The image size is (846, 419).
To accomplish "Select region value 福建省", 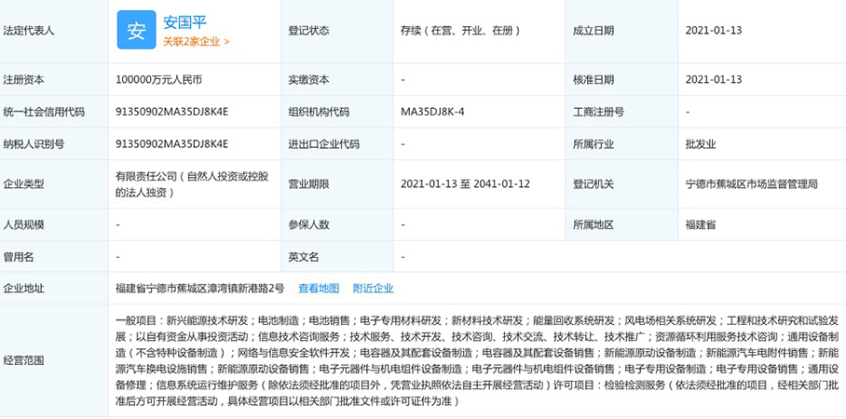I will point(700,224).
